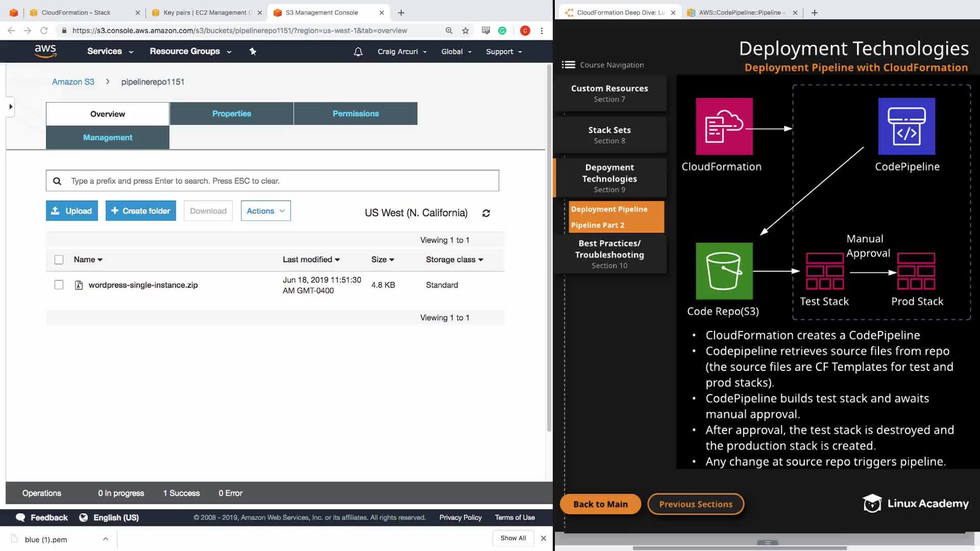Click the browser reload page icon
The height and width of the screenshot is (551, 980).
tap(44, 31)
